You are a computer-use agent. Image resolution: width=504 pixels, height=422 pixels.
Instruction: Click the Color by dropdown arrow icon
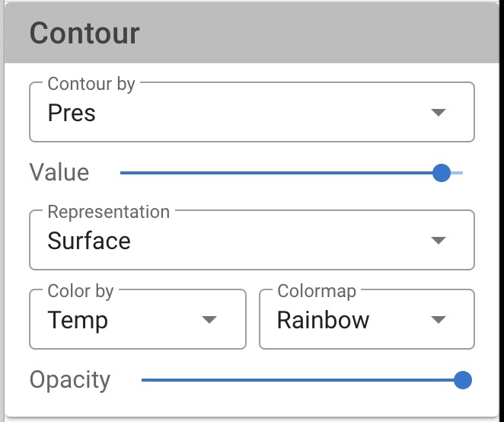coord(209,319)
